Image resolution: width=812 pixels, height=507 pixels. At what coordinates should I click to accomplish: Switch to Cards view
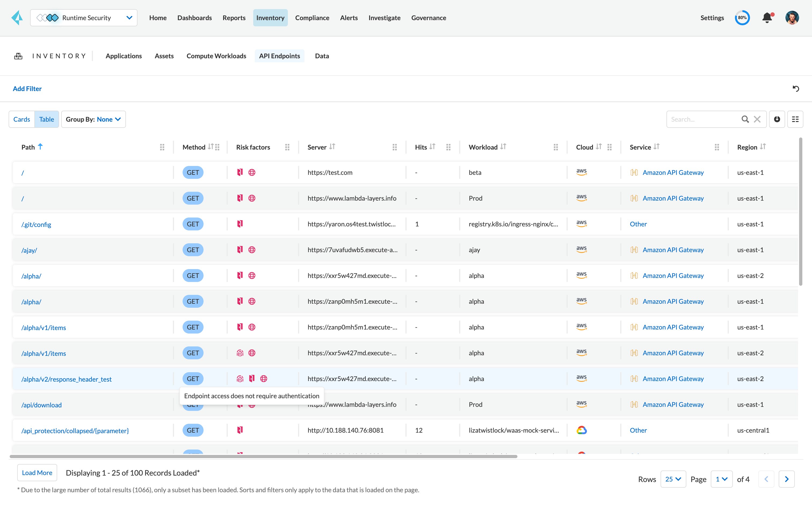pyautogui.click(x=21, y=119)
